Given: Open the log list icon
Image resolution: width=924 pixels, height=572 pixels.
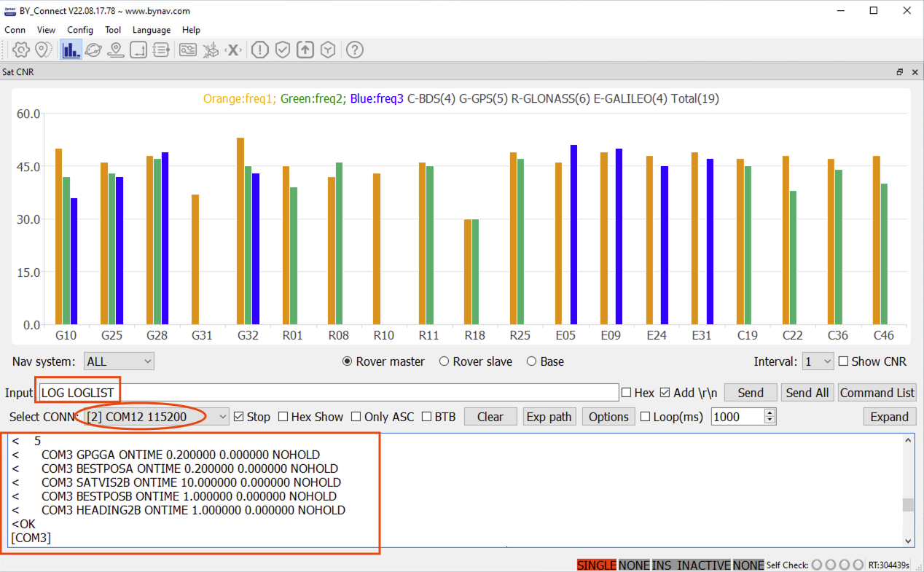Looking at the screenshot, I should point(160,50).
